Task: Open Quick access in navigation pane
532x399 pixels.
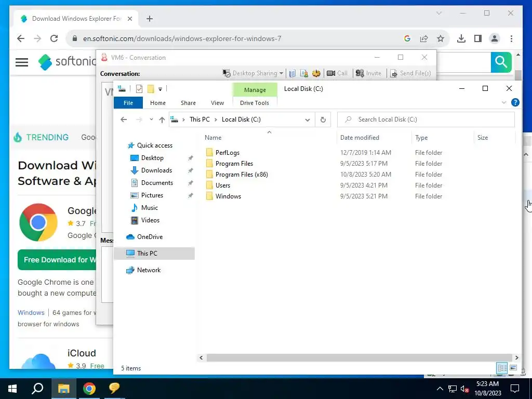Action: (x=154, y=145)
